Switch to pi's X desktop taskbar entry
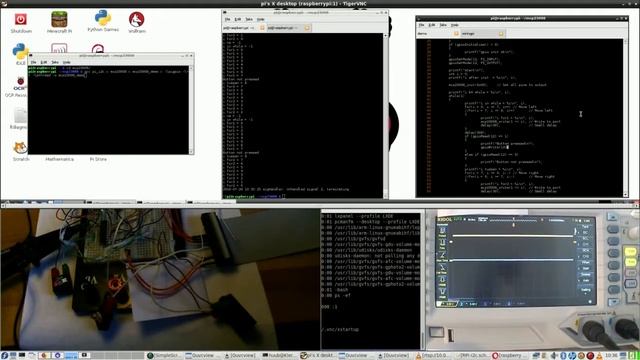Image resolution: width=640 pixels, height=360 pixels. 318,356
